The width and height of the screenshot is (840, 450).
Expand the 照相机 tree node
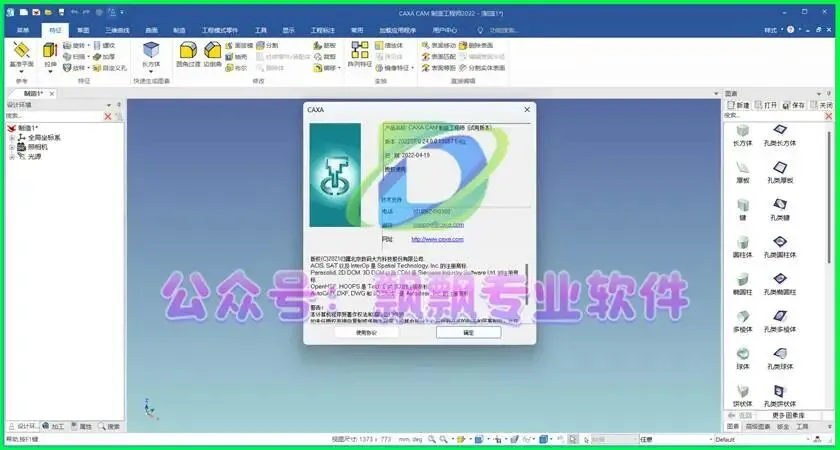point(12,147)
